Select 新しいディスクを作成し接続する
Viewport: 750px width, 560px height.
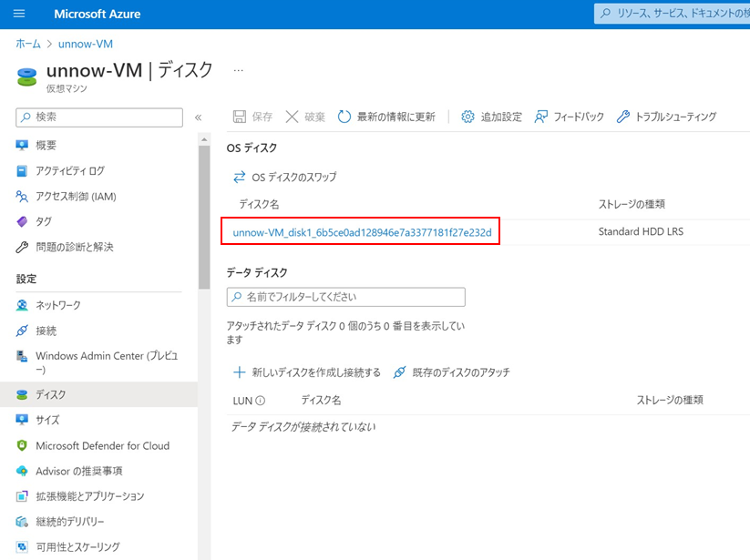click(316, 372)
